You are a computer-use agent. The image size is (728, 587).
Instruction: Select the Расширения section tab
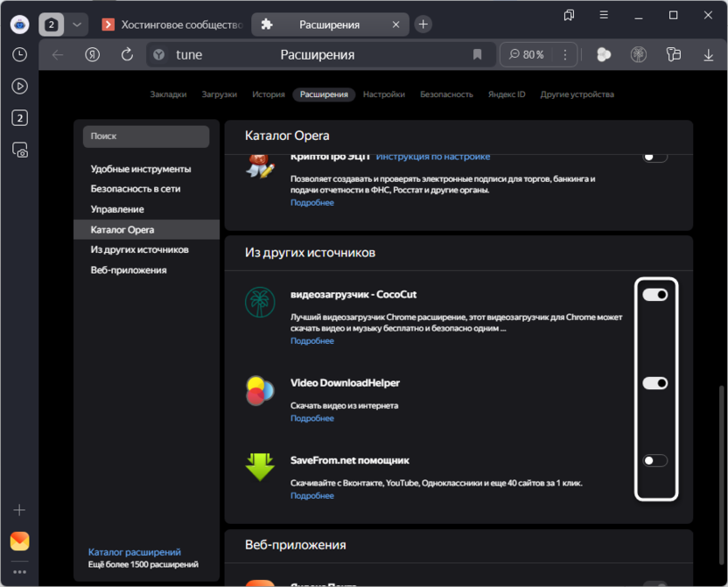pyautogui.click(x=324, y=94)
